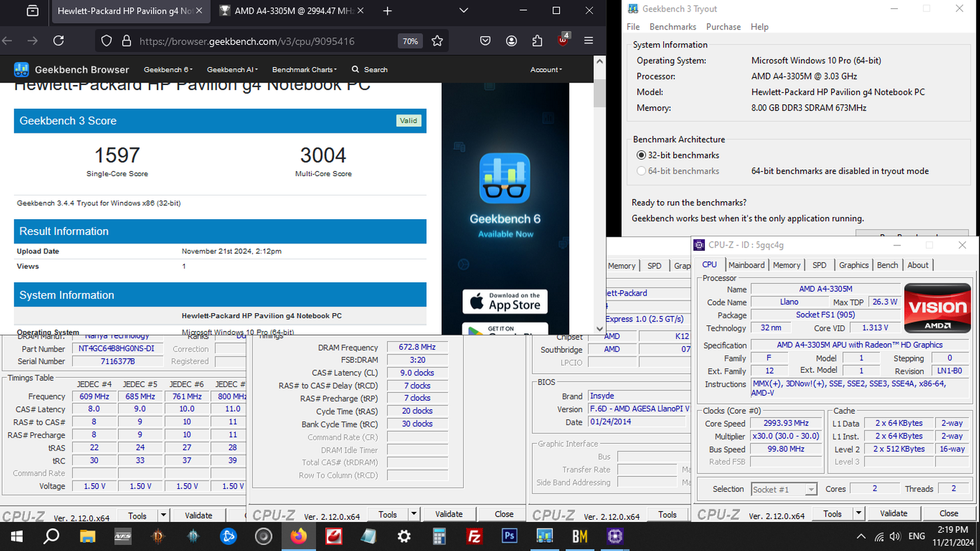
Task: Launch Need for Speed taskbar icon
Action: (x=122, y=536)
